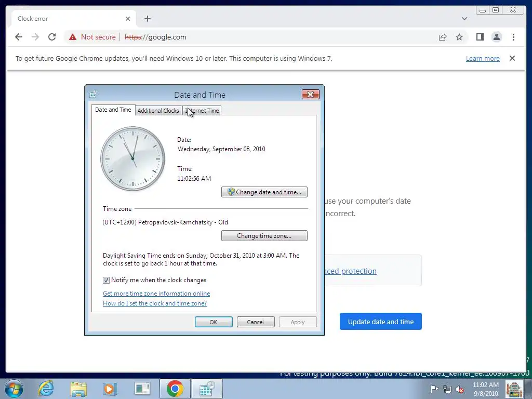Click the analog clock face
Screen dimensions: 532x399
pyautogui.click(x=132, y=158)
